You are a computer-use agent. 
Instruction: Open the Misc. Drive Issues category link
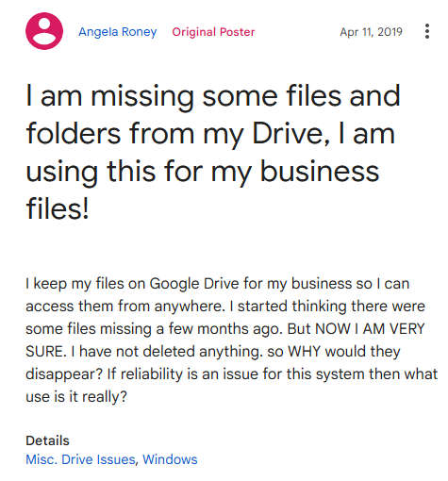(x=80, y=459)
